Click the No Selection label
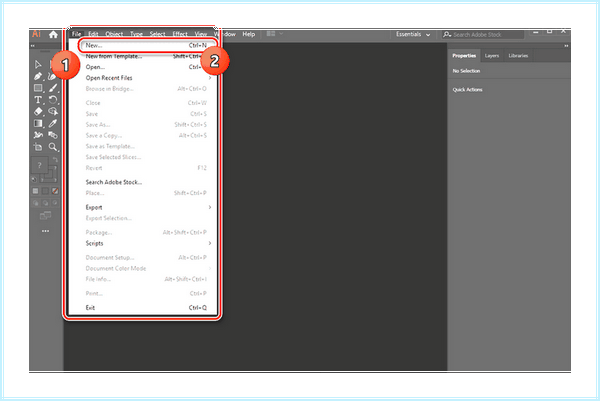 point(466,71)
